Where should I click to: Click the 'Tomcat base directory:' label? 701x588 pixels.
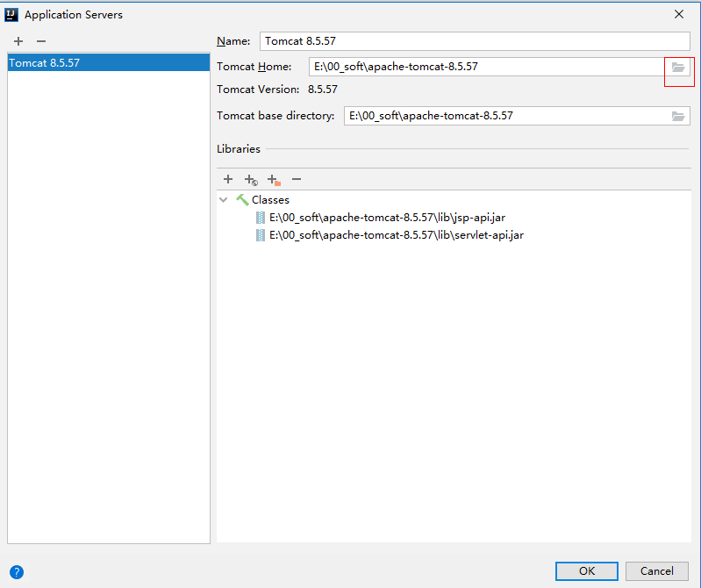coord(275,116)
